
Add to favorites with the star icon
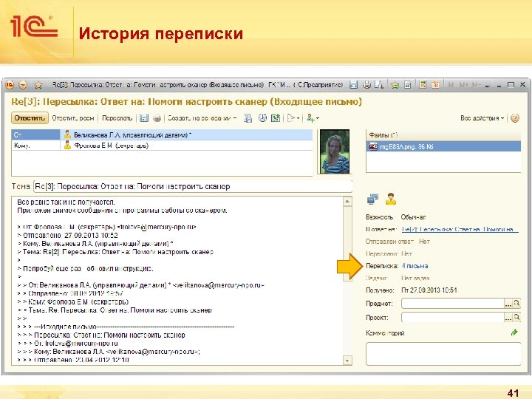pyautogui.click(x=38, y=85)
